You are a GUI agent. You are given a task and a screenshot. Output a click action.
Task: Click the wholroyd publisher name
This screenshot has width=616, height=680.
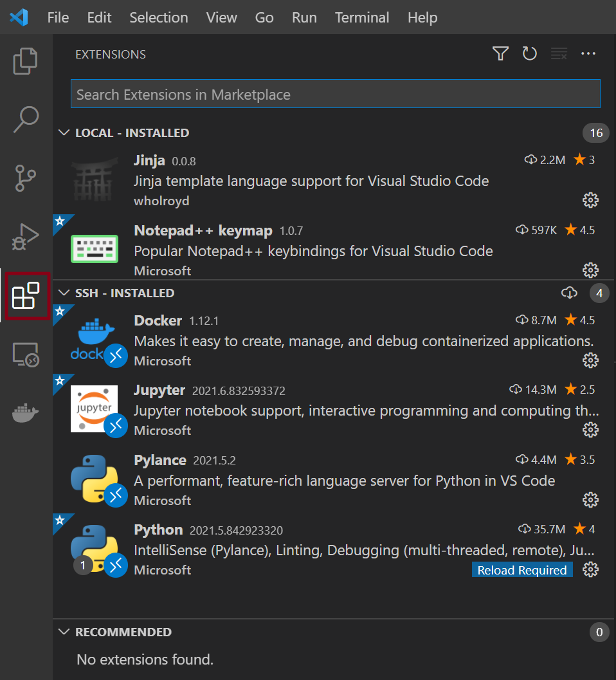(161, 201)
